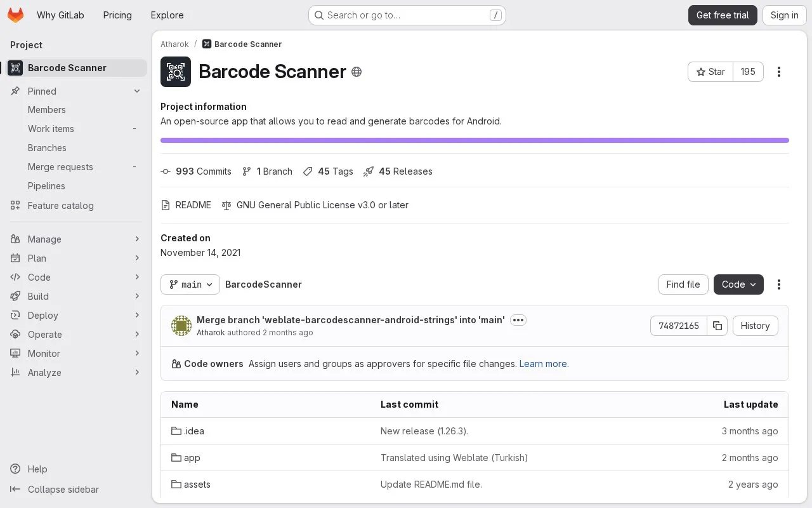Open Why GitLab in top navigation
The image size is (812, 508).
(x=60, y=15)
